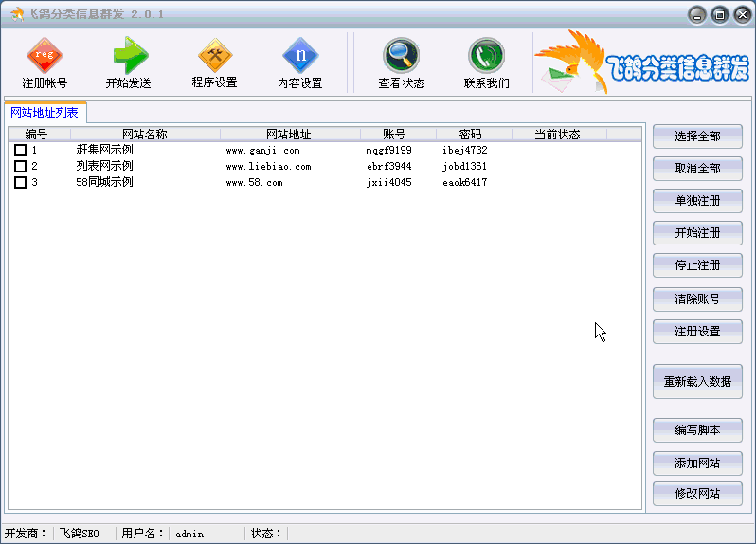Click the password eaok6417

pyautogui.click(x=465, y=183)
